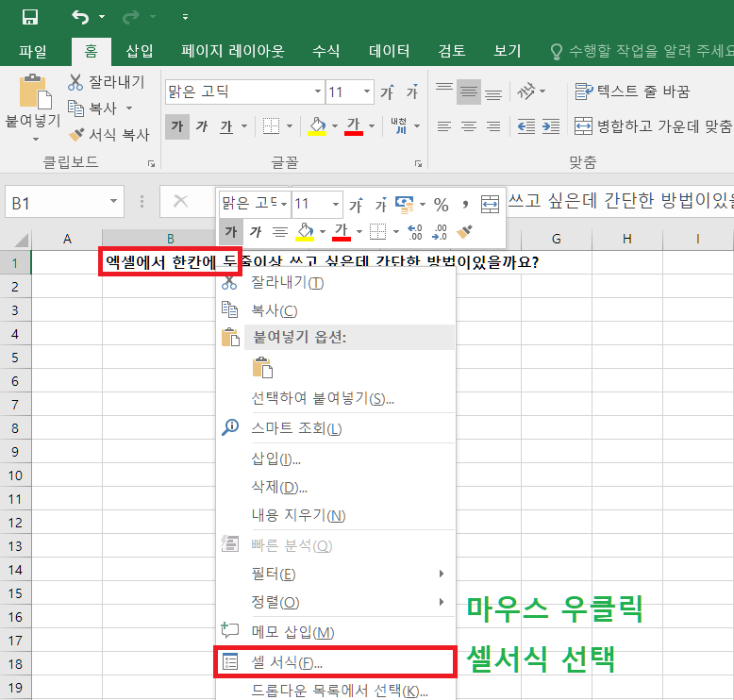
Task: Click ribbon increase font size icon
Action: pyautogui.click(x=387, y=92)
